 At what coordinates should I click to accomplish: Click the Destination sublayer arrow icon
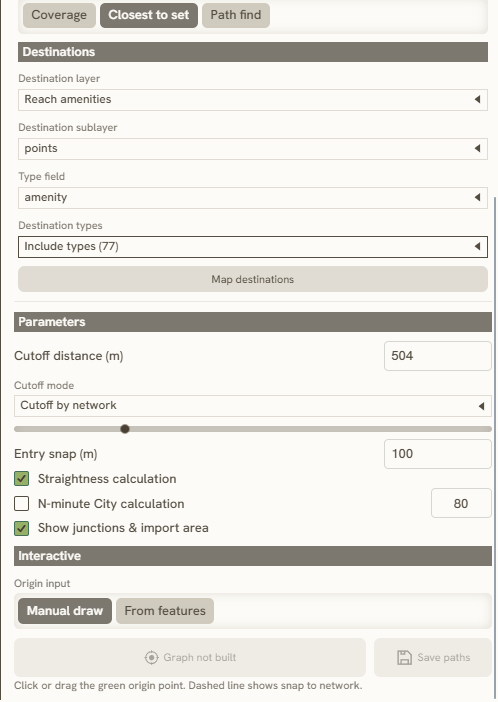[477, 148]
